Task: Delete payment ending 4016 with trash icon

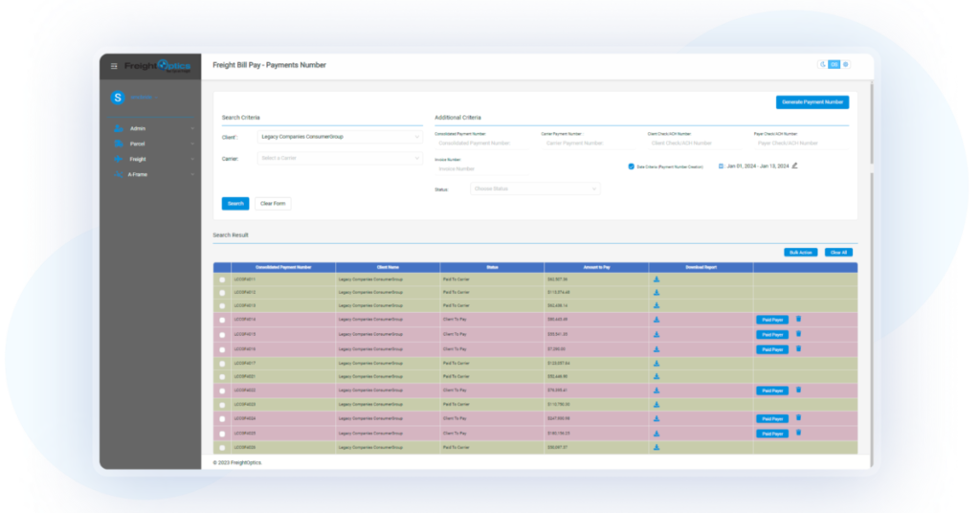Action: point(799,349)
